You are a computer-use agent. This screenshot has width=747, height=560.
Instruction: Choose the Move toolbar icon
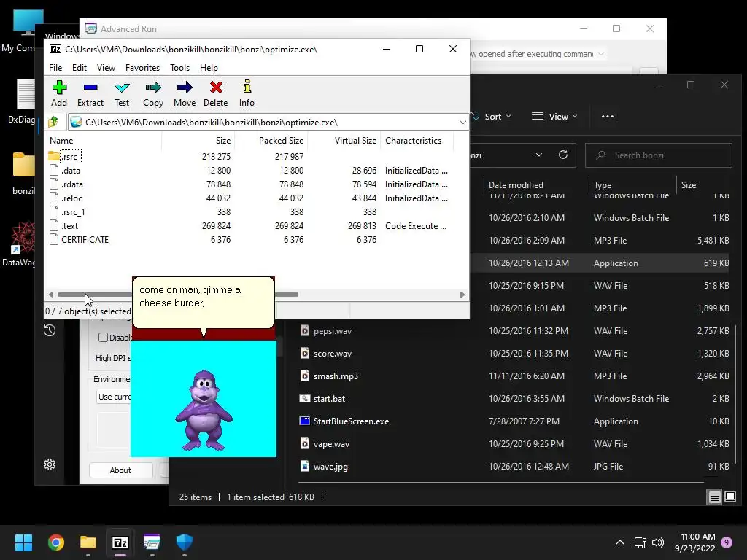[x=185, y=93]
